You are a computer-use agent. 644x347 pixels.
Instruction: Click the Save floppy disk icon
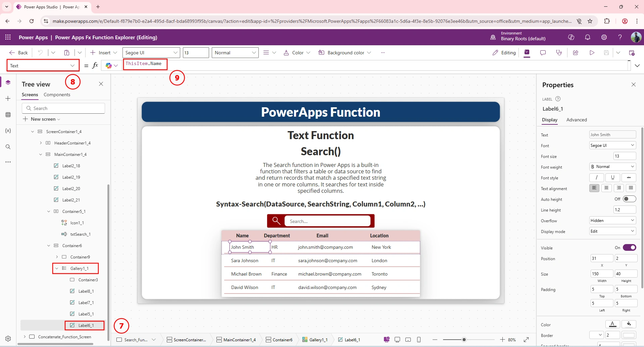(x=606, y=53)
